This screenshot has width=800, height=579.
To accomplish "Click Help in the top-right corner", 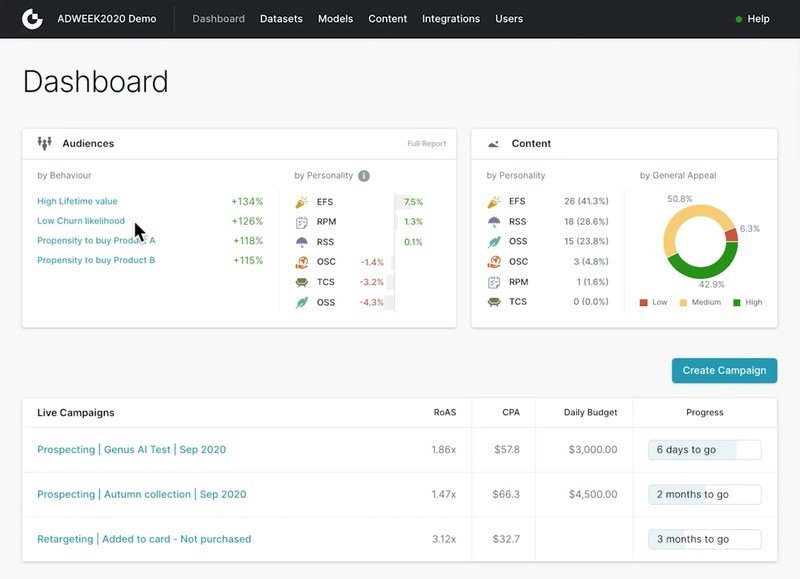I will (757, 19).
